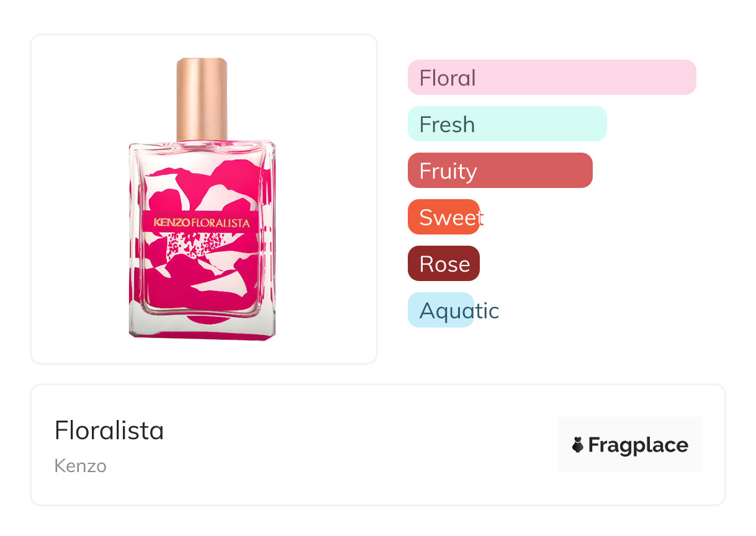This screenshot has height=536, width=756.
Task: Select the Fresh accord bar
Action: pyautogui.click(x=506, y=124)
